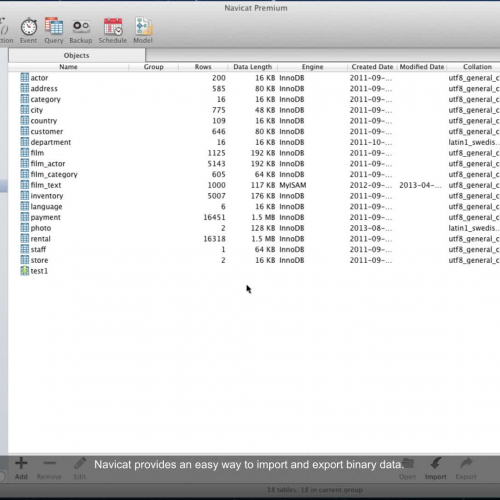Click the Import button

(x=436, y=468)
